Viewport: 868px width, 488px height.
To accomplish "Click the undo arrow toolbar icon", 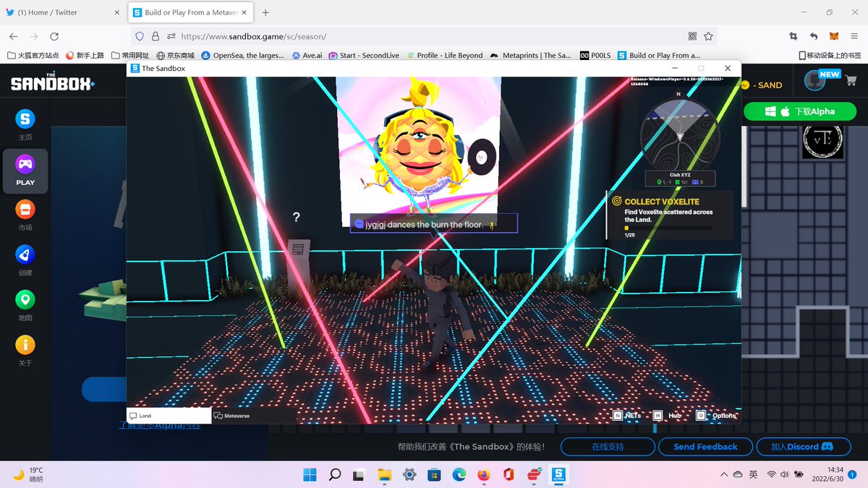I will pos(813,36).
